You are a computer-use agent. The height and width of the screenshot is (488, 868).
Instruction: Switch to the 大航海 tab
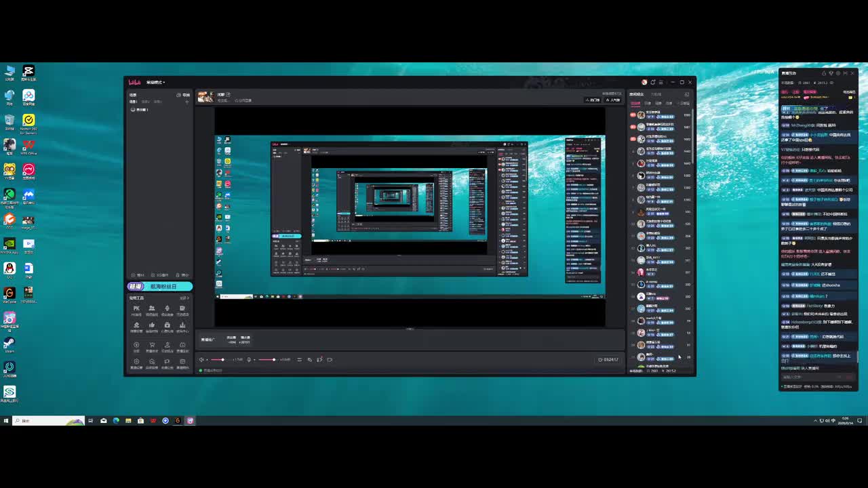(656, 94)
